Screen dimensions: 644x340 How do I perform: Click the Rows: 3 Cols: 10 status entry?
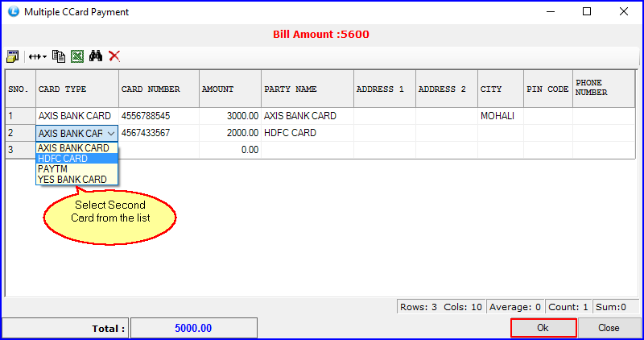[441, 307]
